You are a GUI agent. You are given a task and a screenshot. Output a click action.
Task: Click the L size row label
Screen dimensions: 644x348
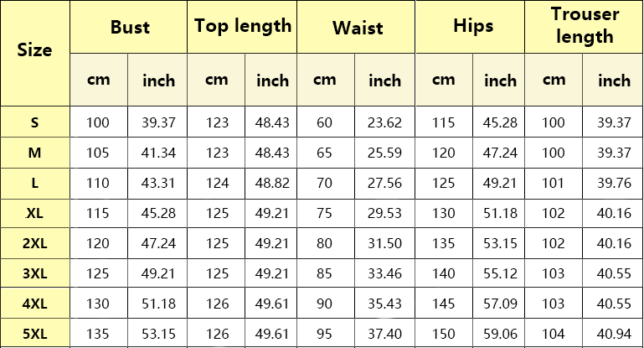tap(35, 183)
